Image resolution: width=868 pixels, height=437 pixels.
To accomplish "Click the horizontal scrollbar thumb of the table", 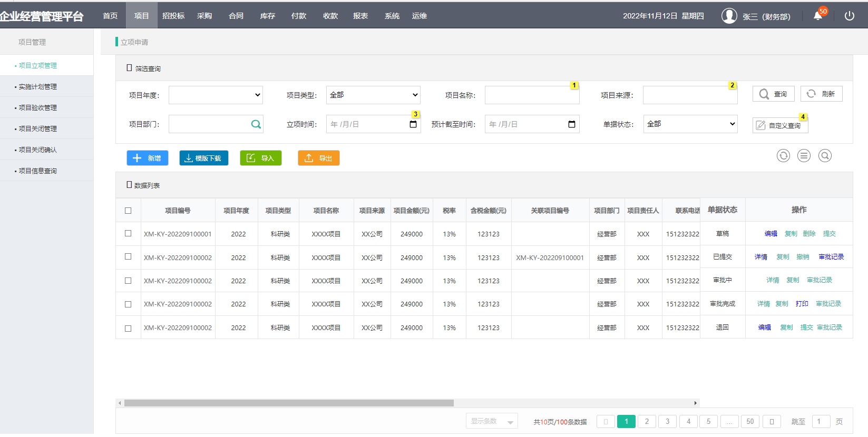I will click(x=289, y=403).
